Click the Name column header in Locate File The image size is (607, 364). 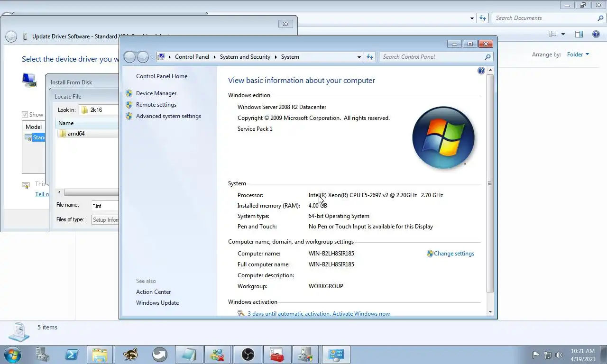(x=87, y=123)
